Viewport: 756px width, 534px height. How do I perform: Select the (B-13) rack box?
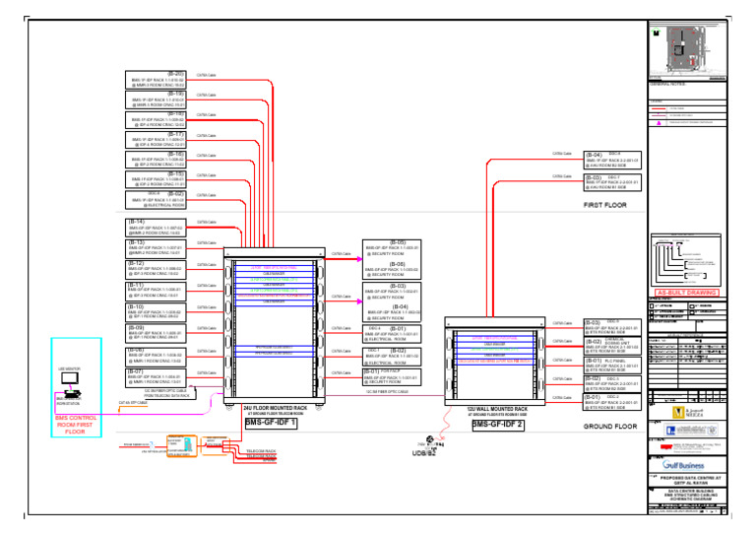tap(156, 248)
